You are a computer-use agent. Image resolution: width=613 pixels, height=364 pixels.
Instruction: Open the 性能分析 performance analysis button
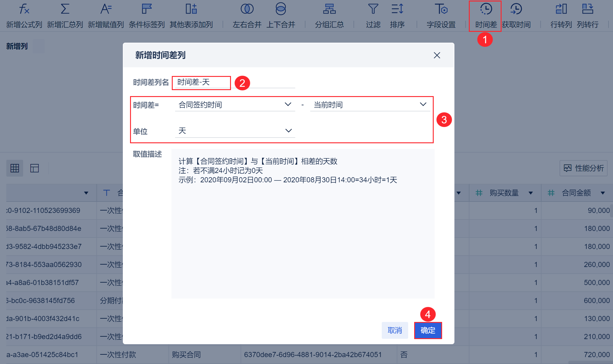(x=584, y=168)
